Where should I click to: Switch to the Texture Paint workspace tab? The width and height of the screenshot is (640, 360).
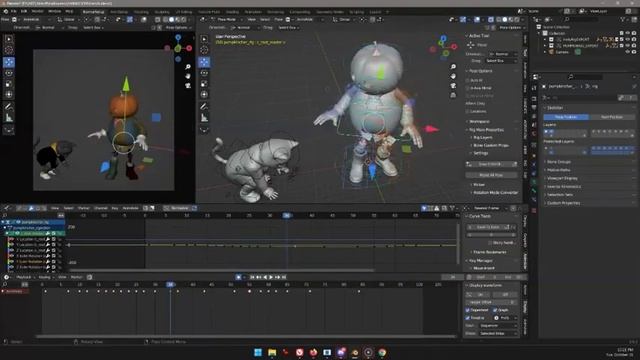[x=209, y=12]
